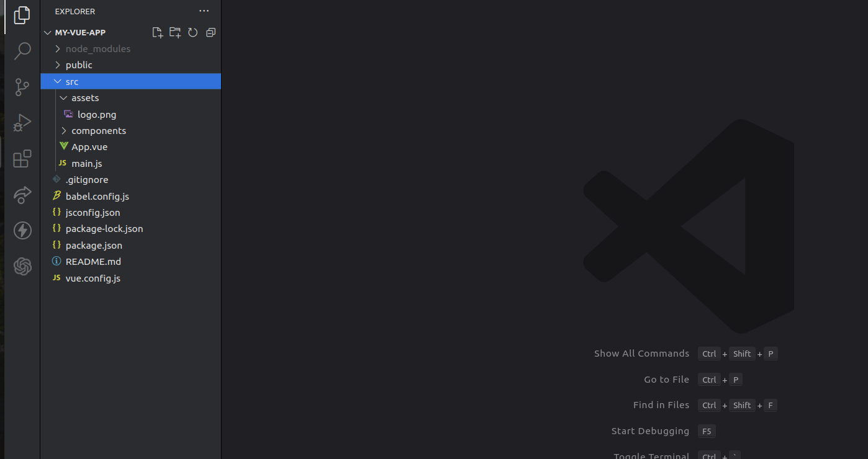The image size is (868, 459).
Task: Open the Extensions view
Action: [x=22, y=159]
